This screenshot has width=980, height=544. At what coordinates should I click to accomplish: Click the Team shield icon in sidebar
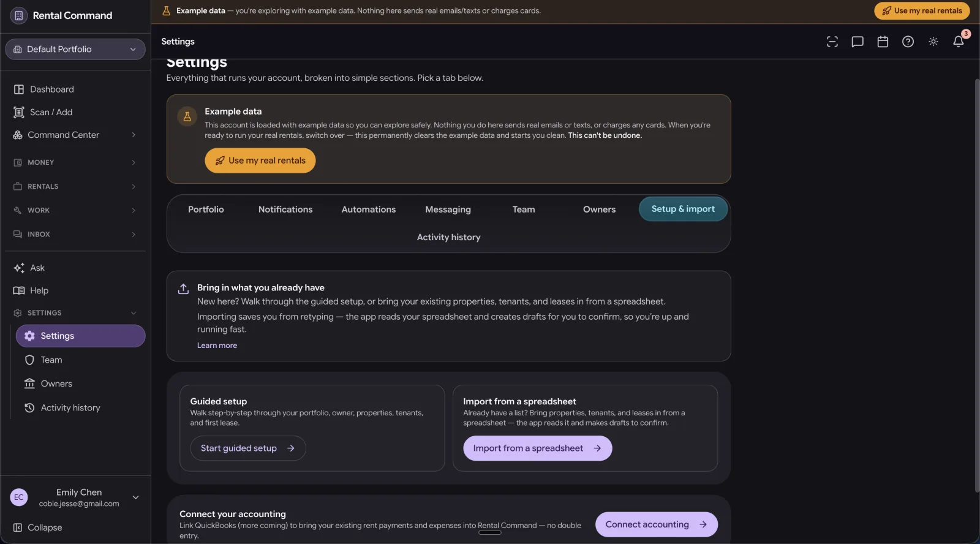pyautogui.click(x=29, y=360)
